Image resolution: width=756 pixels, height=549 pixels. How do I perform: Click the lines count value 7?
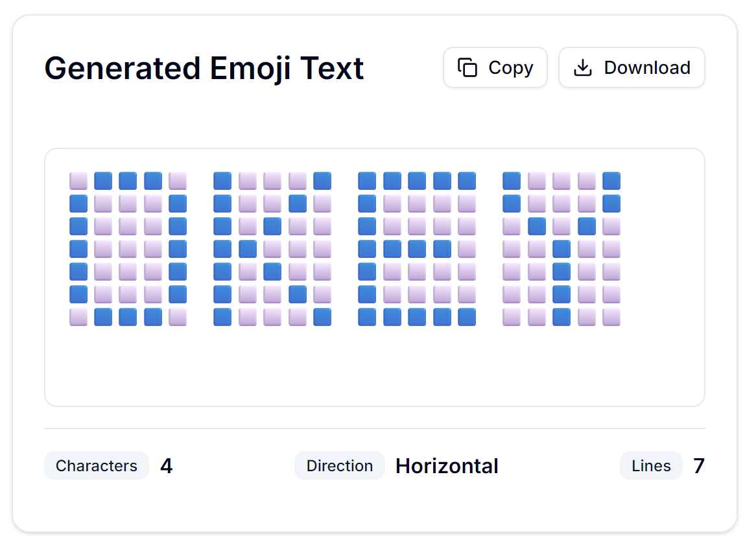click(x=698, y=465)
